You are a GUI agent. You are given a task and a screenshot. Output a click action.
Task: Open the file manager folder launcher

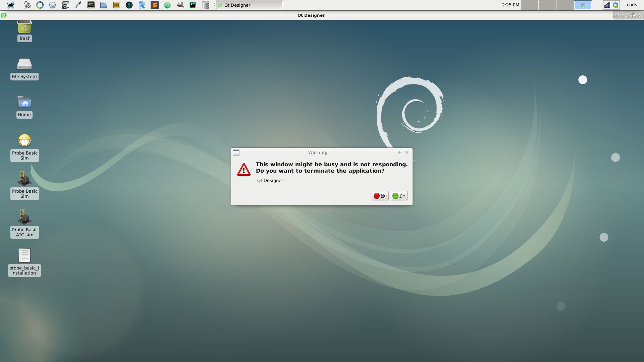click(104, 5)
